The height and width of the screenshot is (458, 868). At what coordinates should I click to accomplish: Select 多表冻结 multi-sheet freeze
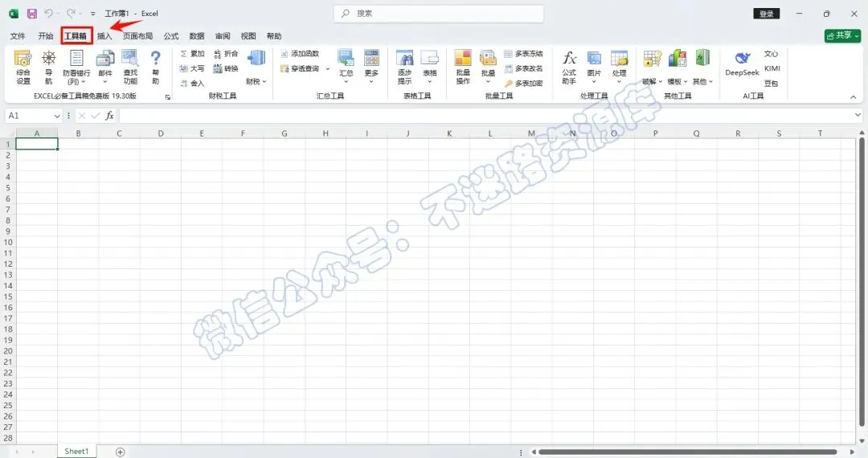coord(523,54)
